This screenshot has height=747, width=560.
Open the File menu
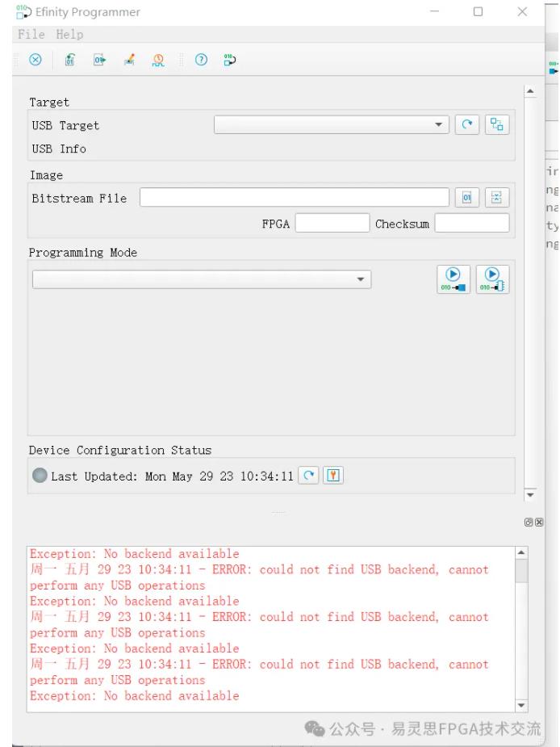click(31, 35)
